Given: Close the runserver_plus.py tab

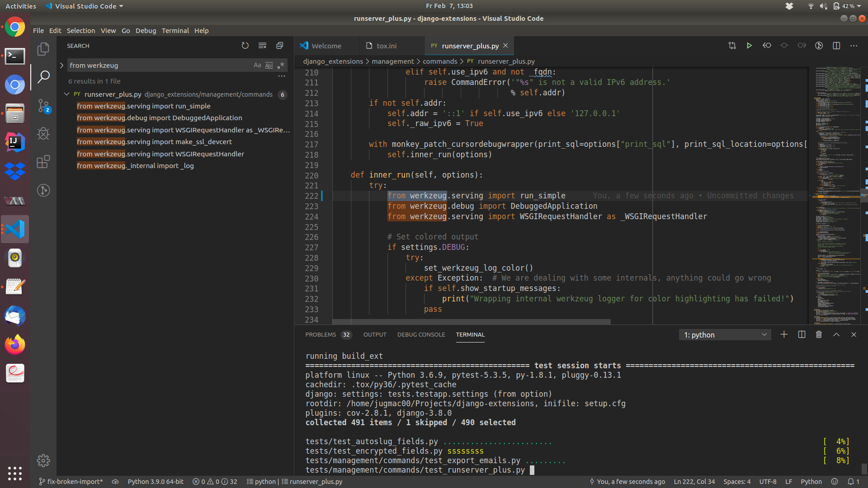Looking at the screenshot, I should (505, 46).
